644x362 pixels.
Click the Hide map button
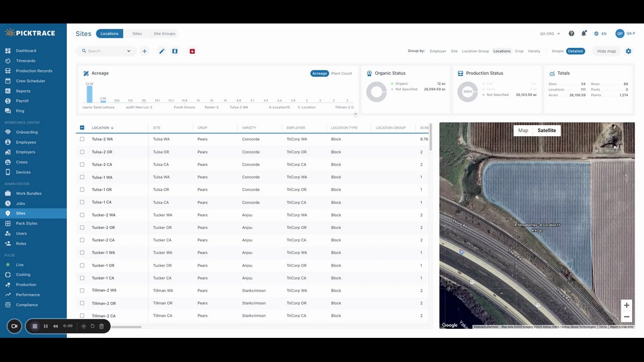click(606, 51)
